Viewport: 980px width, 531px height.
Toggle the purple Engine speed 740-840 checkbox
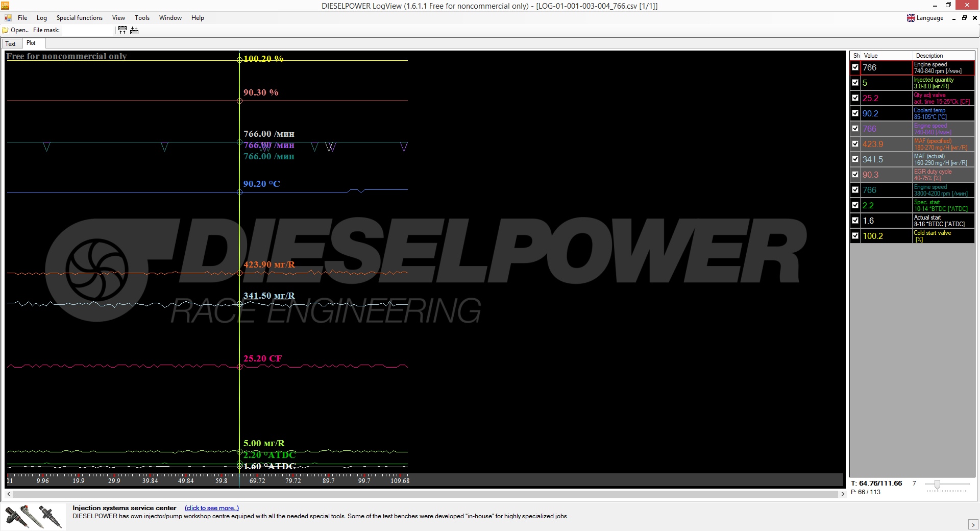click(855, 129)
